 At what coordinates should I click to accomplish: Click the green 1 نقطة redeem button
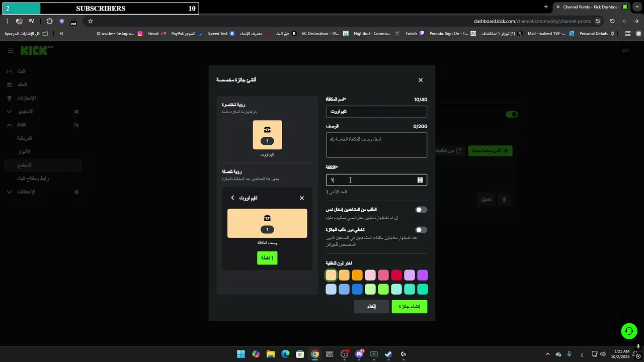(x=267, y=258)
